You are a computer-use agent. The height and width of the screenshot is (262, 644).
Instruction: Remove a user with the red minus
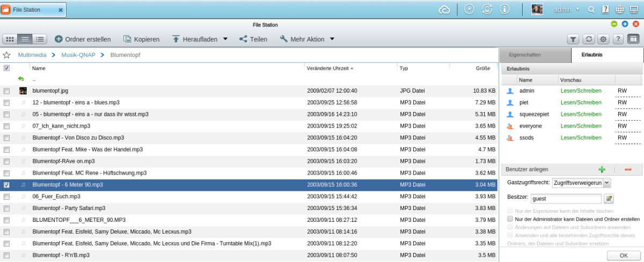click(628, 169)
